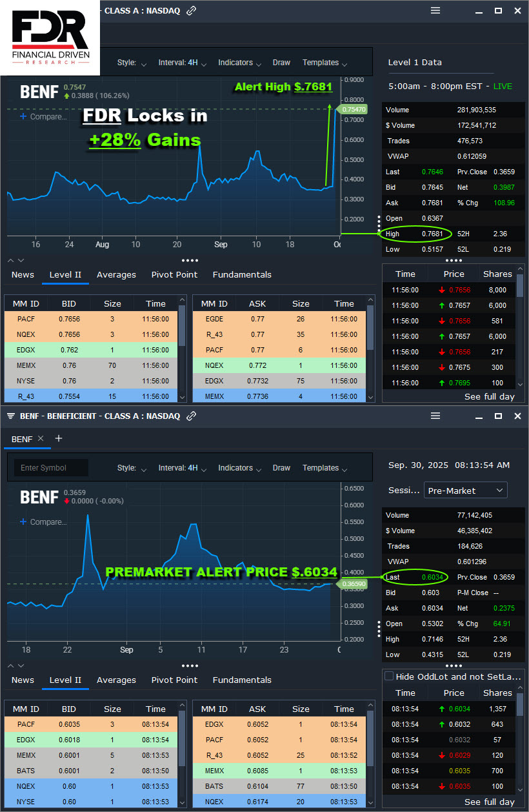Click the plus Compare icon on bottom chart
529x812 pixels.
24,522
